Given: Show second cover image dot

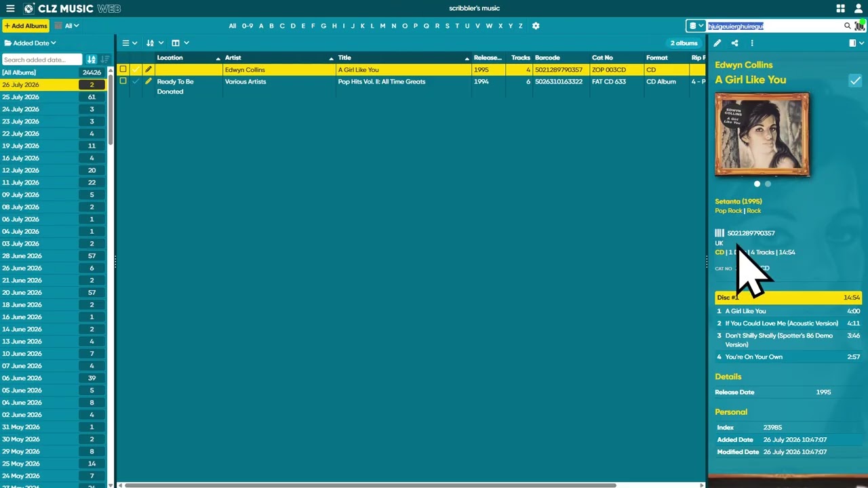Looking at the screenshot, I should (x=768, y=184).
